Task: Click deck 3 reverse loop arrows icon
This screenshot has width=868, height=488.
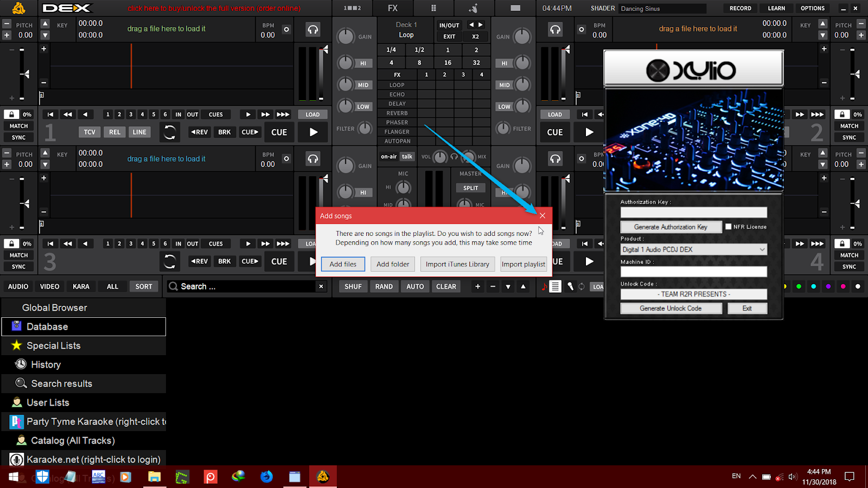Action: click(x=170, y=261)
